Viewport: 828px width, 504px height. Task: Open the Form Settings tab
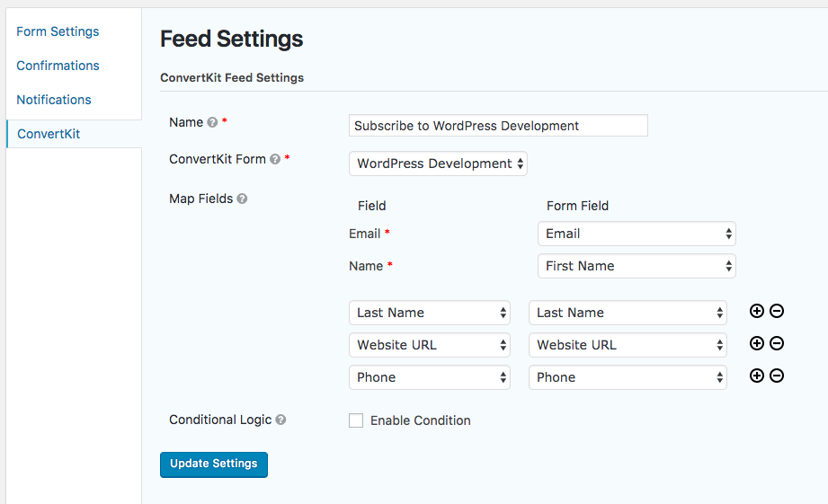click(x=58, y=31)
